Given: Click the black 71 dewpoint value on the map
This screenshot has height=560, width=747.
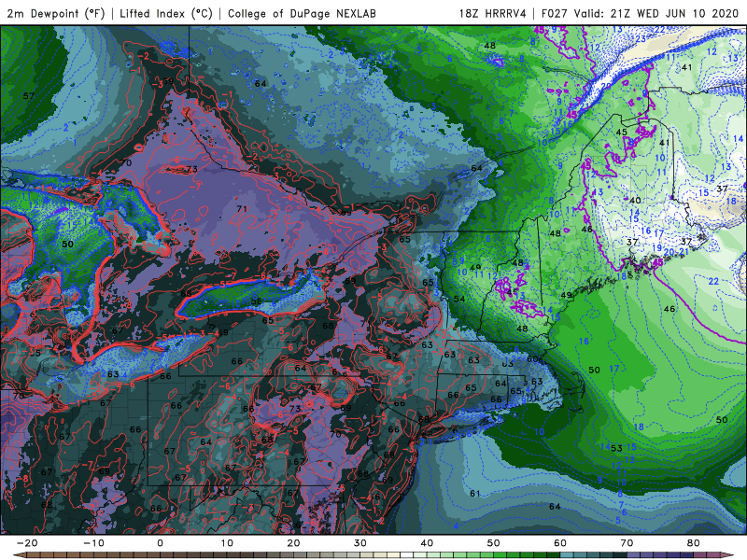Looking at the screenshot, I should [242, 208].
